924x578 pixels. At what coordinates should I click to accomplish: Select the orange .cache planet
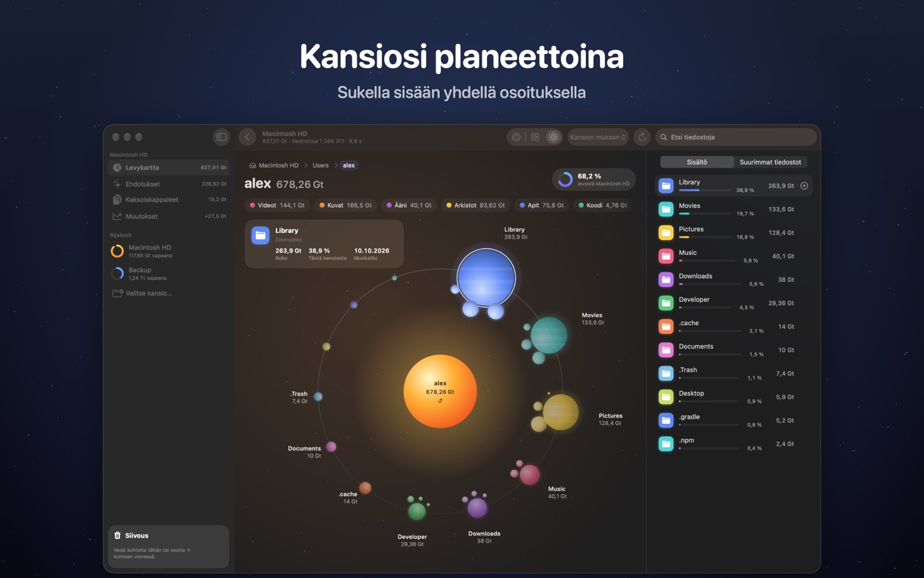coord(365,488)
